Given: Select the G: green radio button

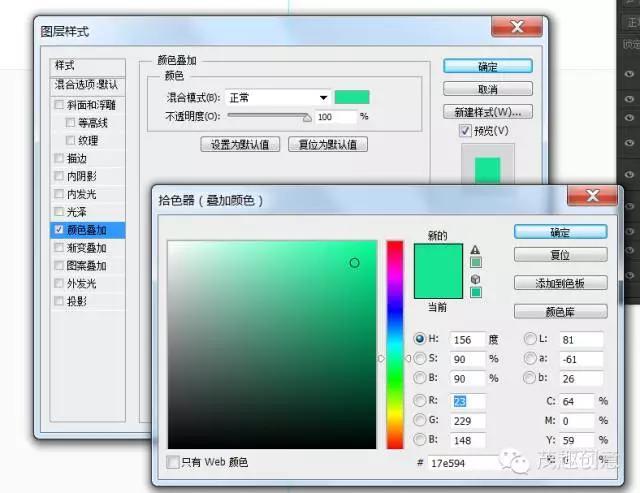Looking at the screenshot, I should point(420,420).
